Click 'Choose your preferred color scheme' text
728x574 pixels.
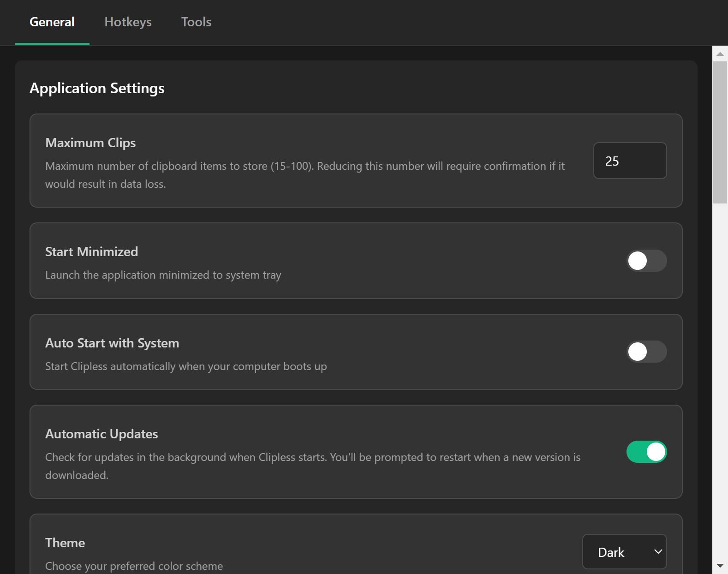[134, 566]
